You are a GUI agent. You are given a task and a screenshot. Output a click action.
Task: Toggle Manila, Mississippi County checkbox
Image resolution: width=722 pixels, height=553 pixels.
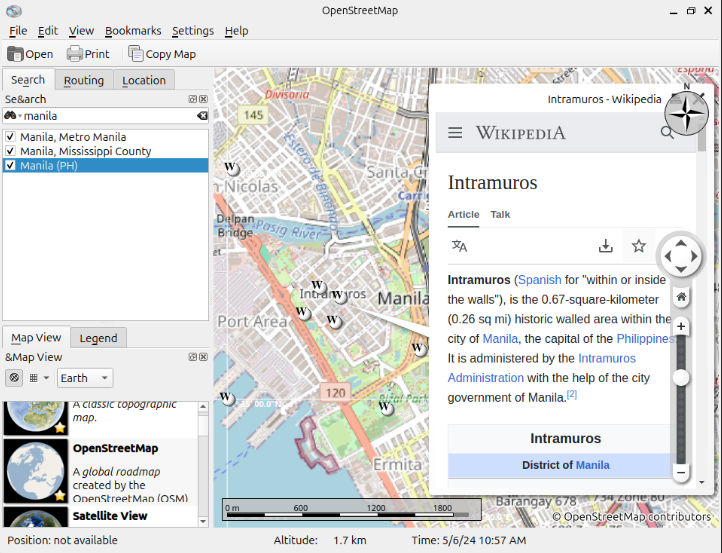click(x=10, y=151)
